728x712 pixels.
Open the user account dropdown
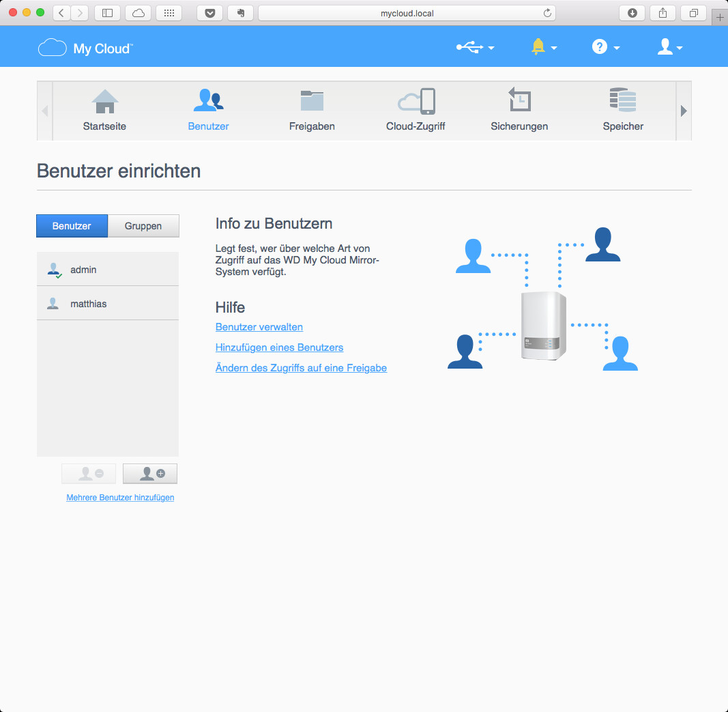[x=669, y=47]
